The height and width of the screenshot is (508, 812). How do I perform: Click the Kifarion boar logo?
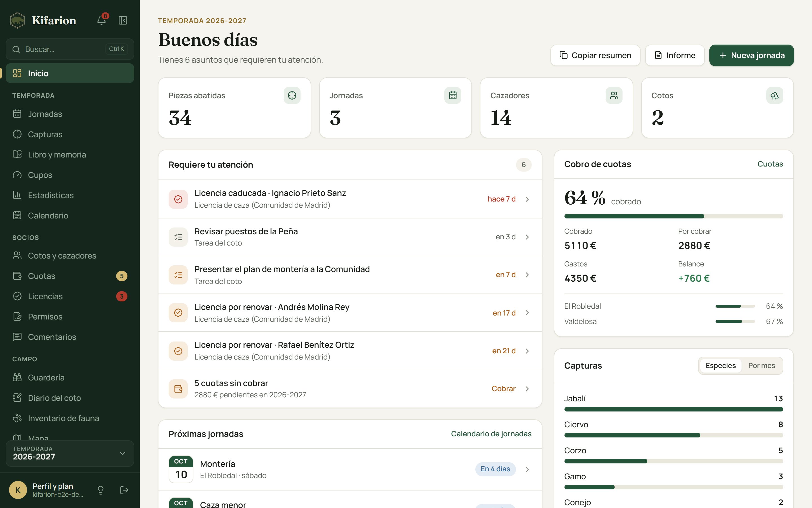(x=17, y=20)
